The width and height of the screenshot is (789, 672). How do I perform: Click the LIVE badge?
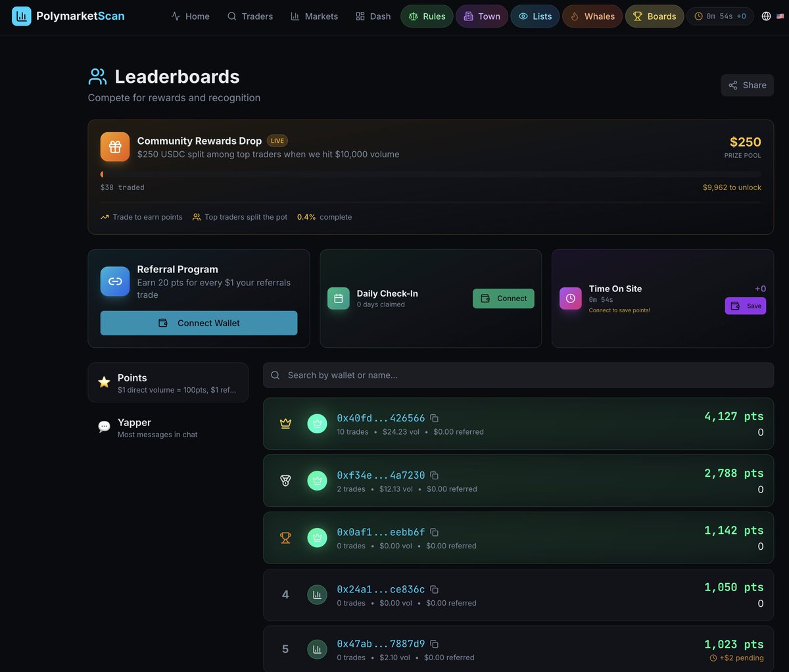pos(277,141)
